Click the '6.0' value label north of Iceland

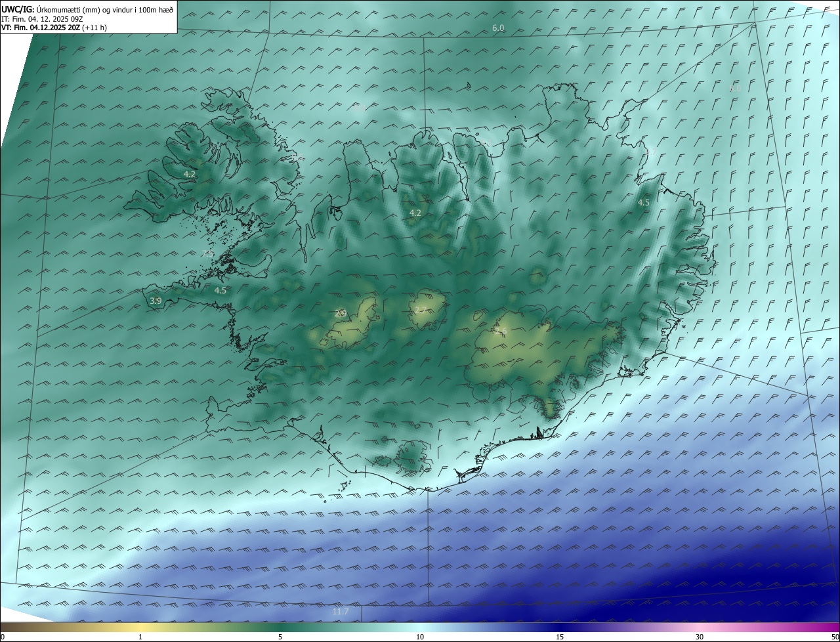pyautogui.click(x=498, y=28)
